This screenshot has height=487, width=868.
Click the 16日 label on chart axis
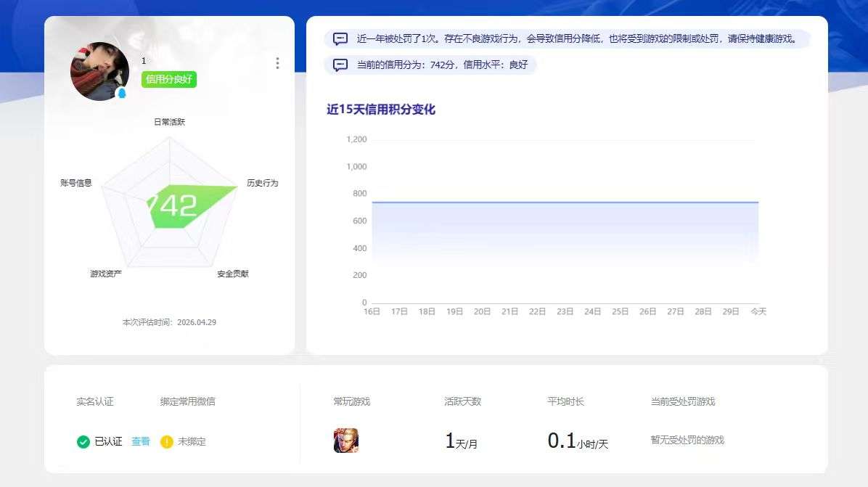(372, 311)
